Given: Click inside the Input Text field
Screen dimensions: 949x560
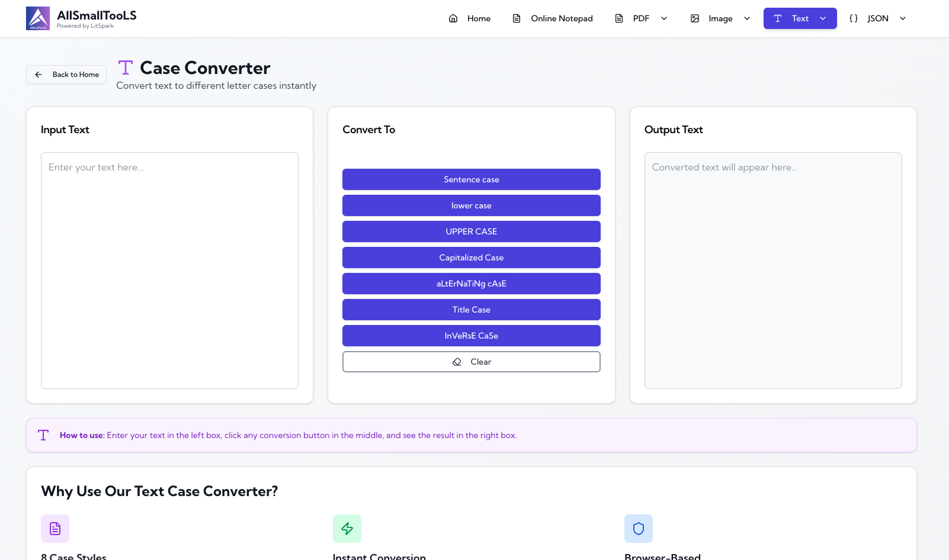Looking at the screenshot, I should point(169,270).
